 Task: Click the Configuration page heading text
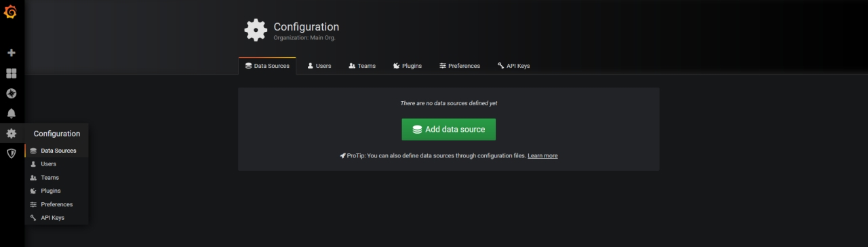pos(306,27)
